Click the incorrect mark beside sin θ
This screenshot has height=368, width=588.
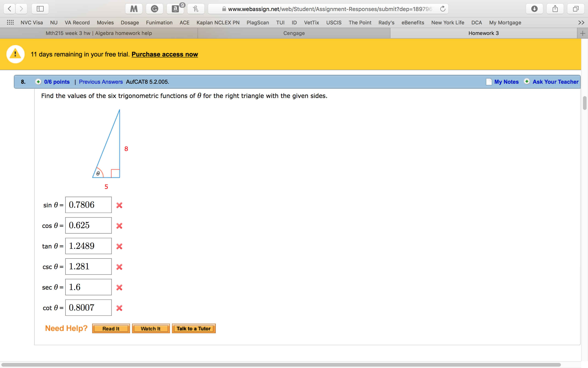pyautogui.click(x=119, y=205)
